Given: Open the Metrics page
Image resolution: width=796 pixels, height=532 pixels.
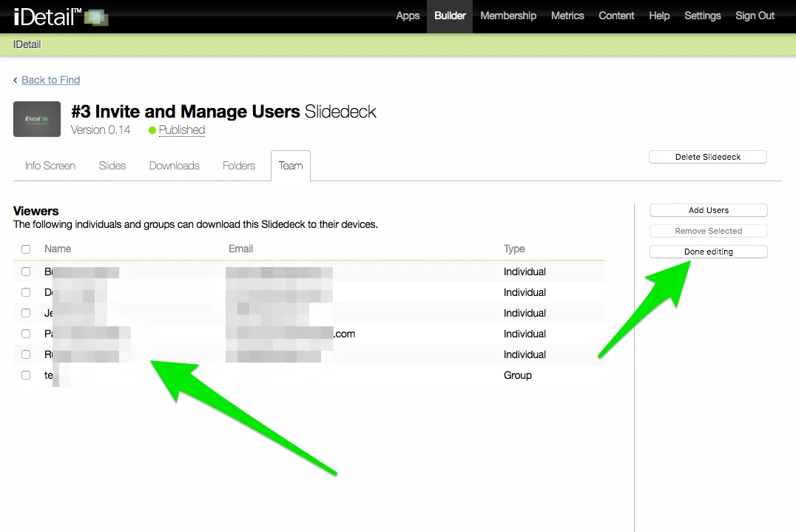Looking at the screenshot, I should click(x=567, y=16).
